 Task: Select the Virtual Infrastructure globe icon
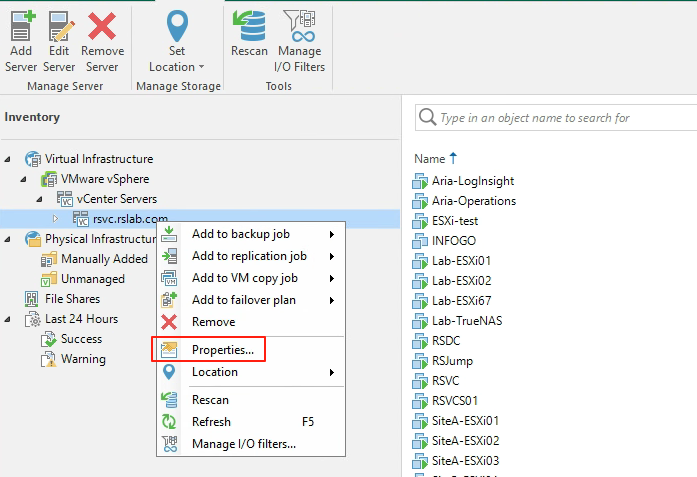(x=33, y=159)
